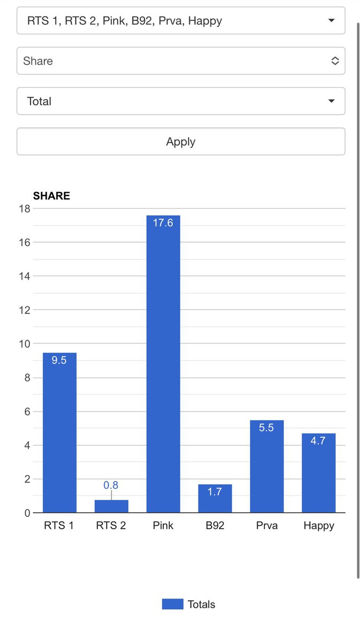
Task: Select the Pink bar showing 17.6
Action: tap(163, 364)
